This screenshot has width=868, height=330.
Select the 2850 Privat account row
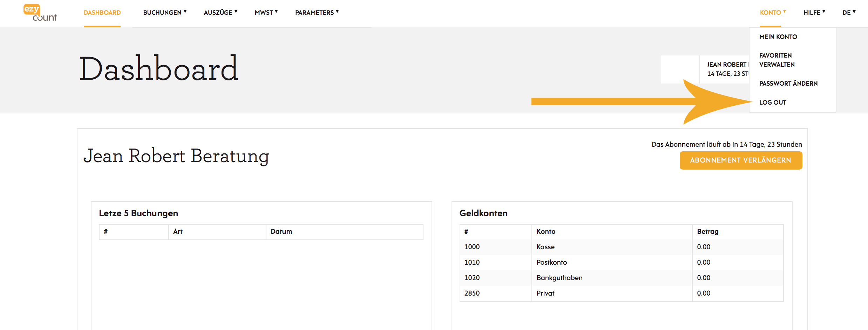(x=621, y=293)
